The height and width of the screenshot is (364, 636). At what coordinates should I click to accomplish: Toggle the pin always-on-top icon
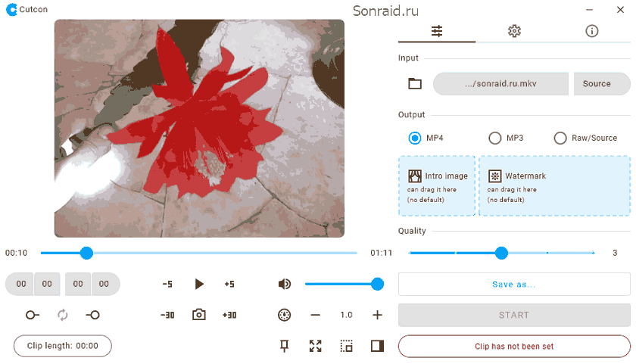point(285,346)
